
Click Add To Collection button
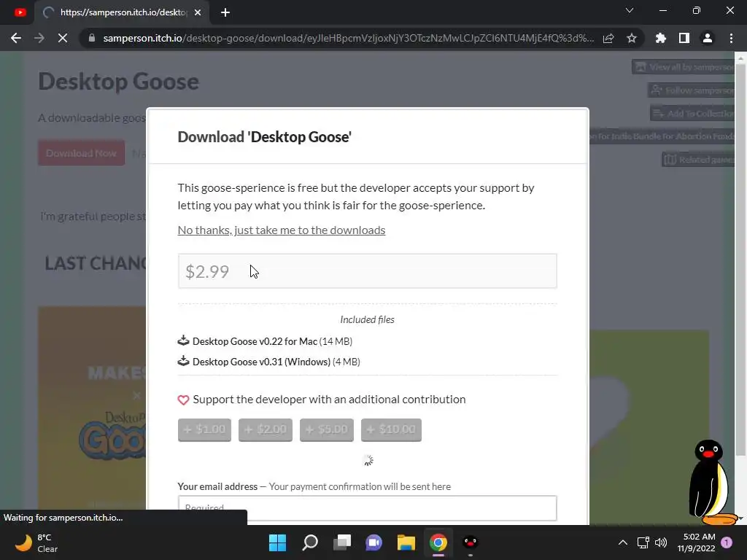(x=692, y=113)
